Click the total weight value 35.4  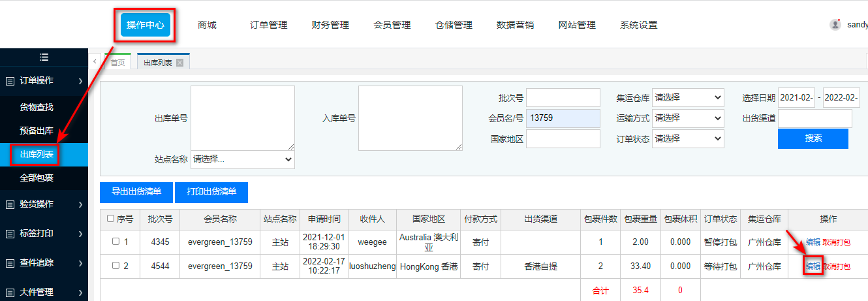(640, 290)
